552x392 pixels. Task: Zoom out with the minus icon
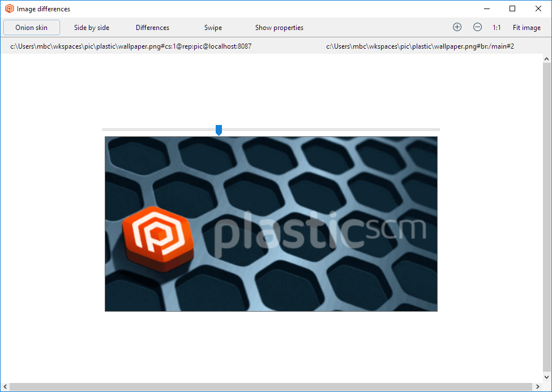[x=477, y=27]
